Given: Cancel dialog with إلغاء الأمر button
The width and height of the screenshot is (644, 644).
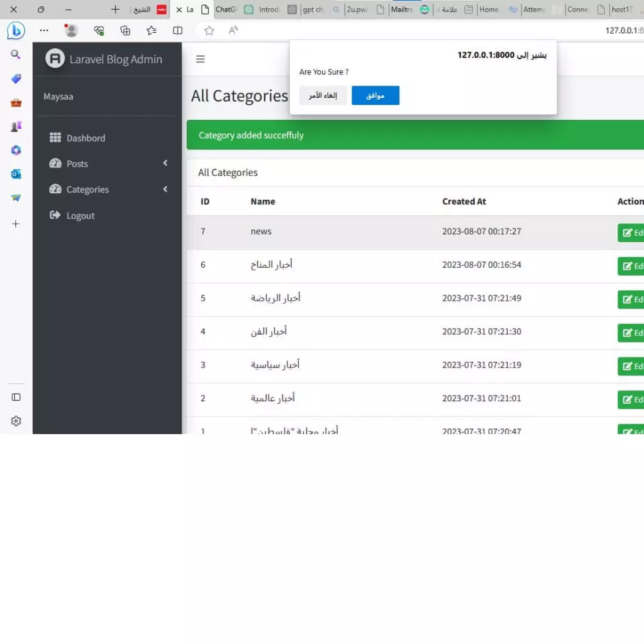Looking at the screenshot, I should pyautogui.click(x=323, y=95).
